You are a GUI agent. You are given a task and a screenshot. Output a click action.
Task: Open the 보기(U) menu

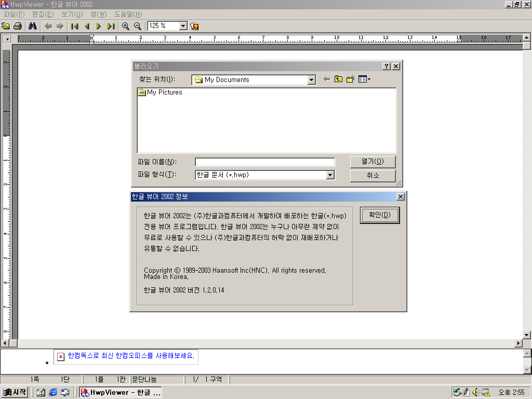(x=72, y=14)
